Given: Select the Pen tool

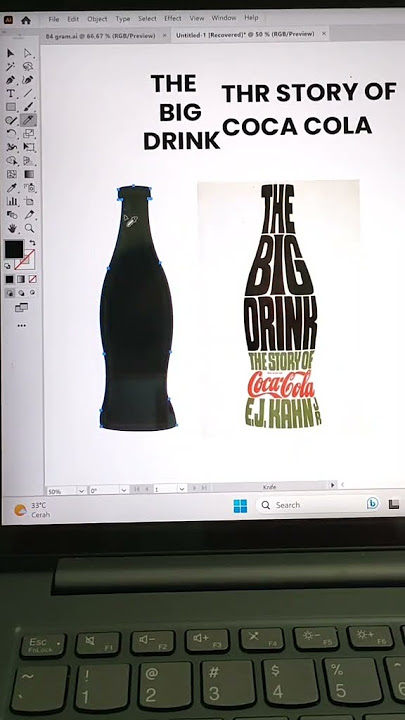Looking at the screenshot, I should (11, 80).
